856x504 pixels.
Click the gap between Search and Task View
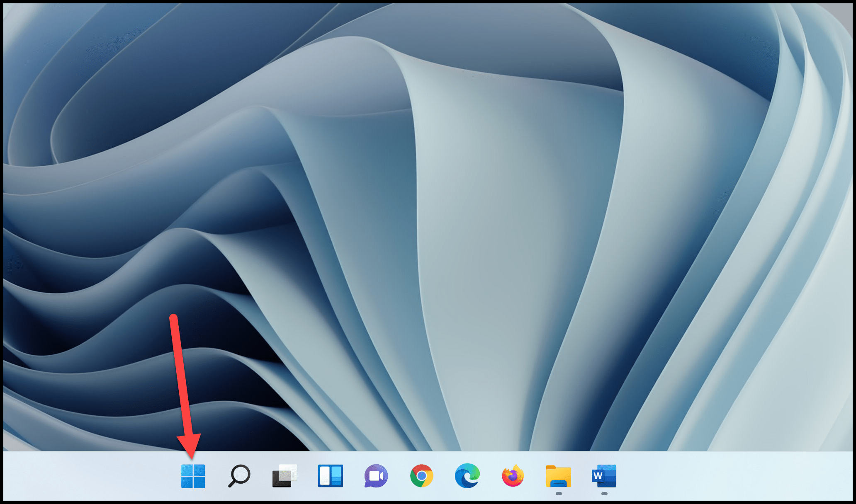(x=262, y=476)
